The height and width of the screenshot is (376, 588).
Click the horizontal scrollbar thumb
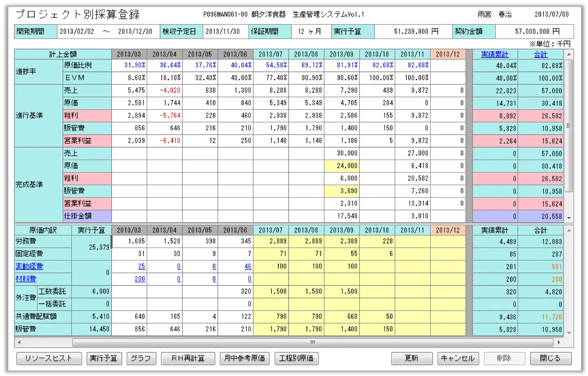pyautogui.click(x=312, y=343)
